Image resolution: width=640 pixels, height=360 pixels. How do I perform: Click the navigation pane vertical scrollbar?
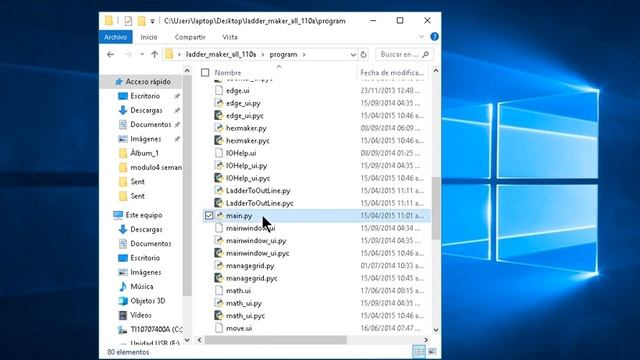point(187,186)
